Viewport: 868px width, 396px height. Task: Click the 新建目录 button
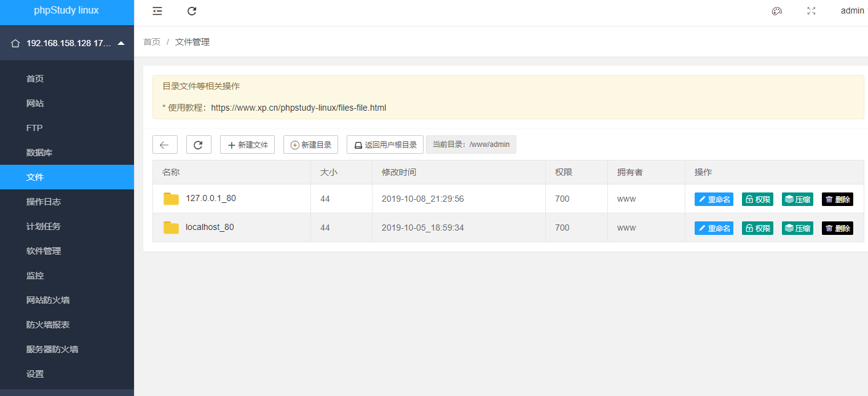tap(310, 145)
